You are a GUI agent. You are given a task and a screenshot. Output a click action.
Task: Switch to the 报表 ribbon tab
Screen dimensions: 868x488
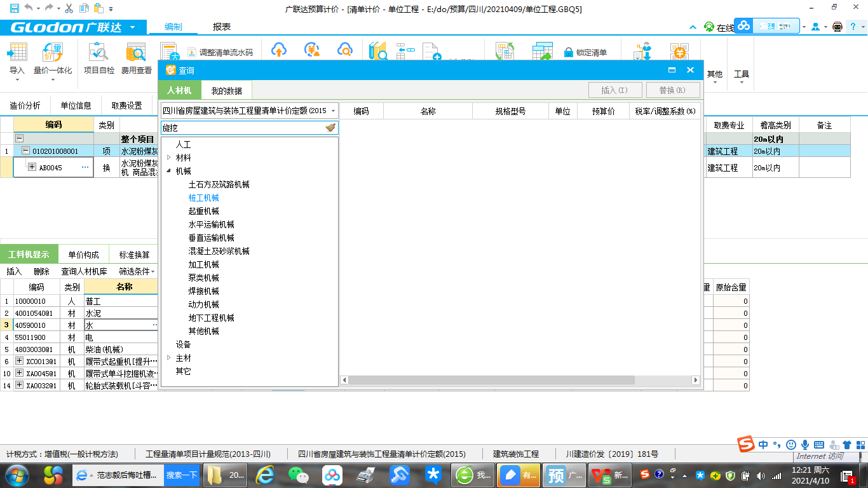pyautogui.click(x=222, y=27)
